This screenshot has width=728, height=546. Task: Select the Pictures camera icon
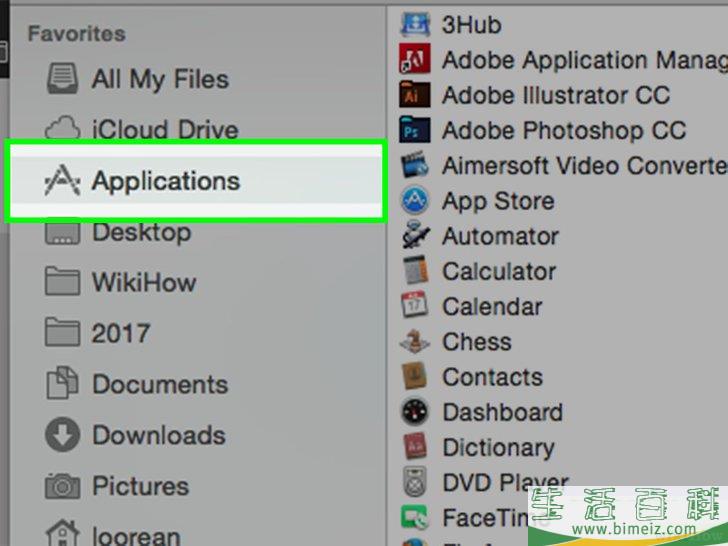tap(63, 486)
